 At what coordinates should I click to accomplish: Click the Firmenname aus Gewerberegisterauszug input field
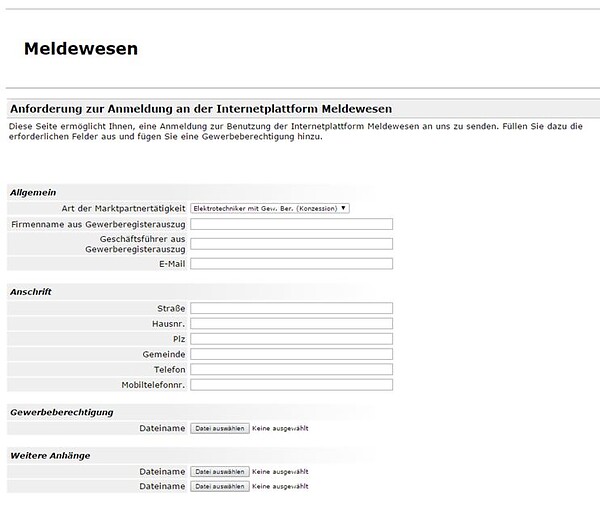click(292, 224)
